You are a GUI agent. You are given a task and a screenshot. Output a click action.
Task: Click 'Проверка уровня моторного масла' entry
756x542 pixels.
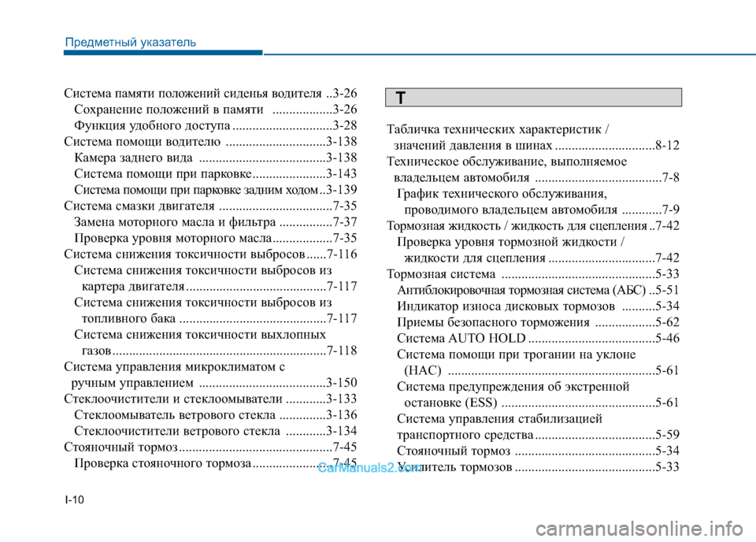pyautogui.click(x=216, y=238)
